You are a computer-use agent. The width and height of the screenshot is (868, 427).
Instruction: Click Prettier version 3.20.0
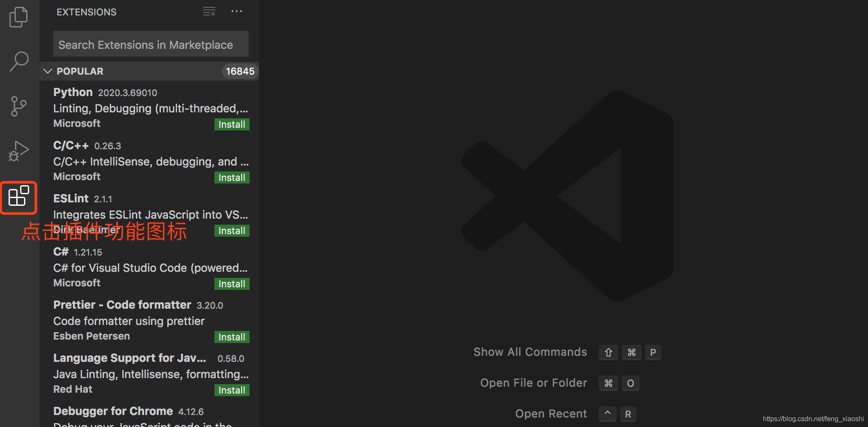pyautogui.click(x=210, y=306)
